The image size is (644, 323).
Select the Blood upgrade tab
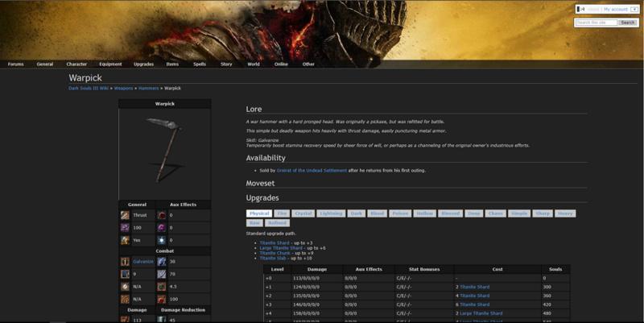377,213
